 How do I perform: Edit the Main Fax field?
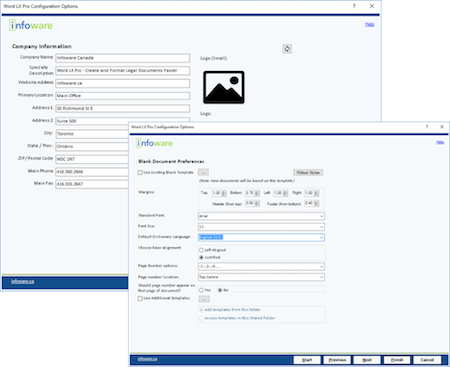click(x=92, y=184)
